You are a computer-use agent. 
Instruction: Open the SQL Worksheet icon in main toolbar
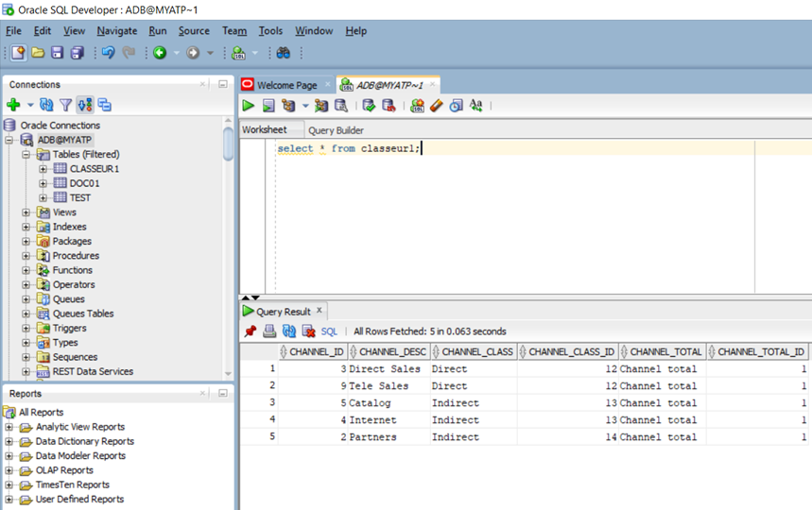point(239,53)
